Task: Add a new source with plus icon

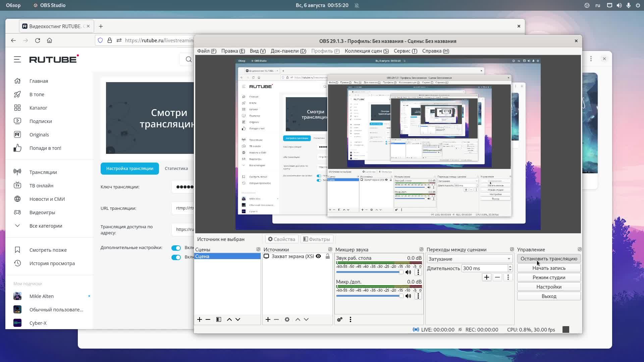Action: (268, 319)
